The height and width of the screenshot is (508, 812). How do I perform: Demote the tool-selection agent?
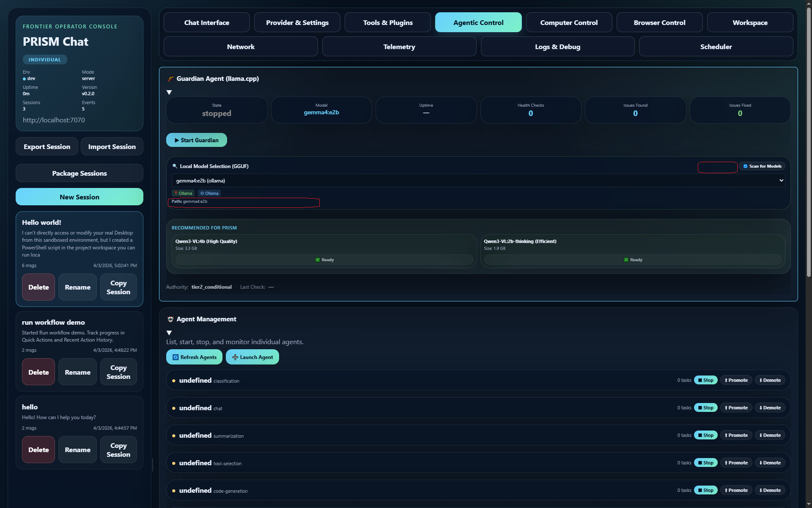tap(770, 463)
